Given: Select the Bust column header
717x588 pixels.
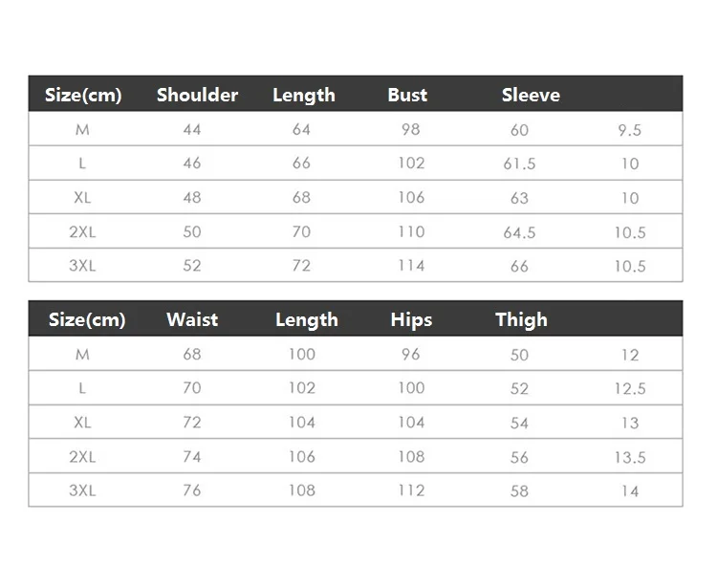Looking at the screenshot, I should [x=407, y=95].
